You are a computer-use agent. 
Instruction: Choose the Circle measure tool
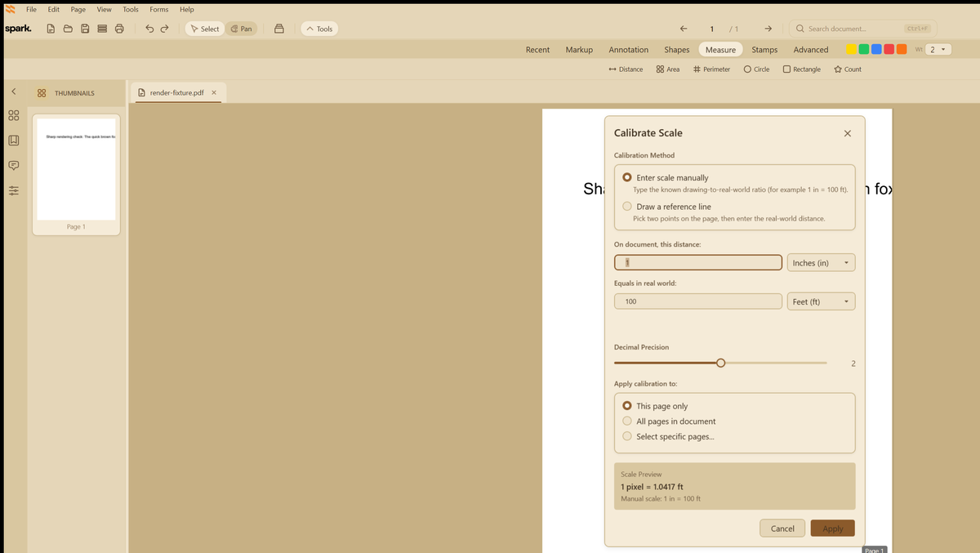pos(756,69)
